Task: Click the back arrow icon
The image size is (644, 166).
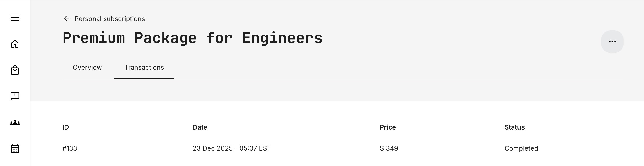Action: click(66, 18)
